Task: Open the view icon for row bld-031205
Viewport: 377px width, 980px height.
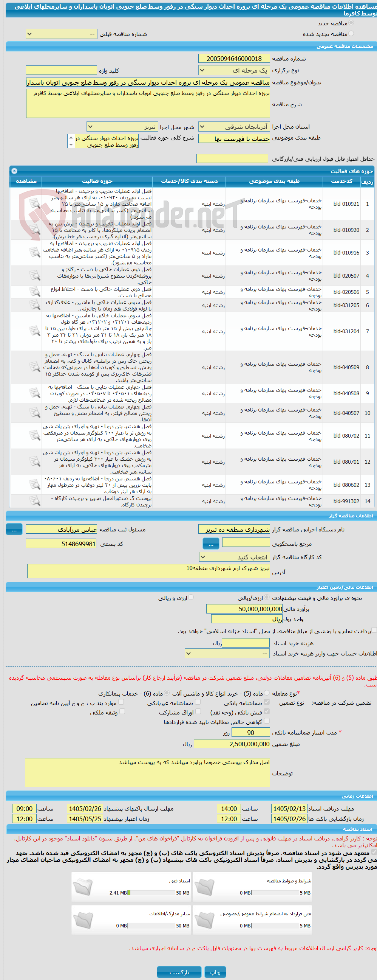Action: point(35,305)
